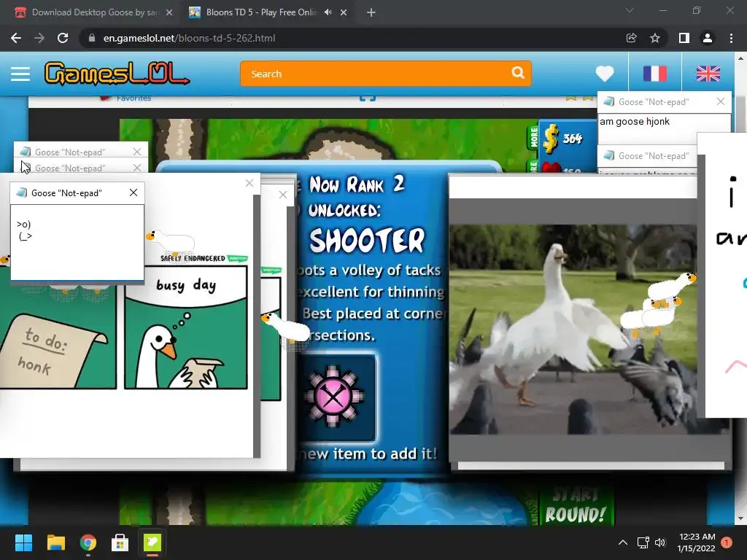
Task: Click the 'am goose hjonk' note text
Action: [635, 122]
